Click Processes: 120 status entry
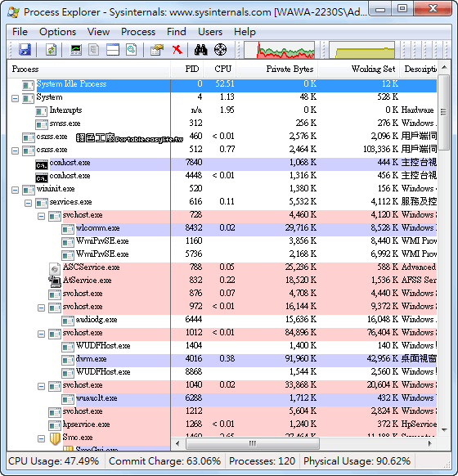 point(263,461)
